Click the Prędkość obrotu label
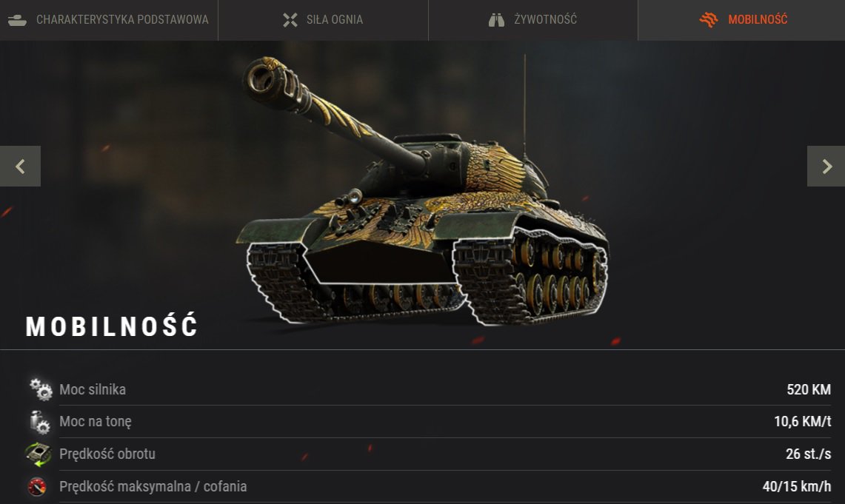Image resolution: width=845 pixels, height=504 pixels. (x=107, y=454)
